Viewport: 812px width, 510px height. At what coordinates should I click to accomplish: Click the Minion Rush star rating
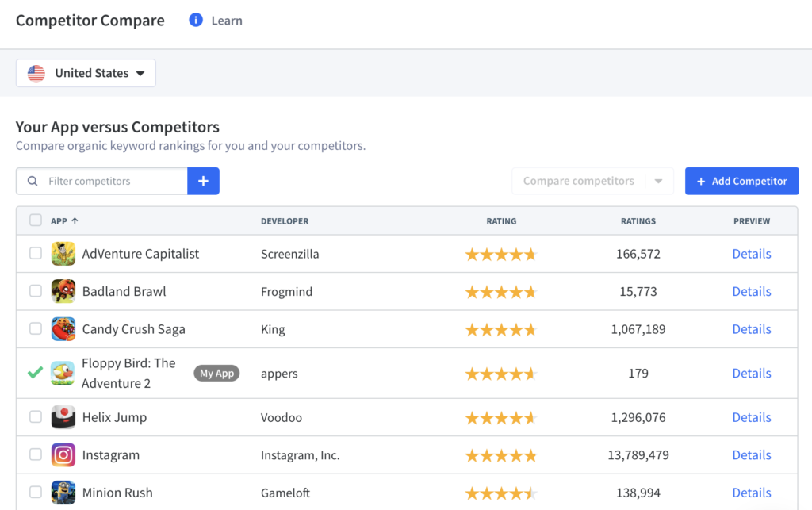tap(501, 493)
